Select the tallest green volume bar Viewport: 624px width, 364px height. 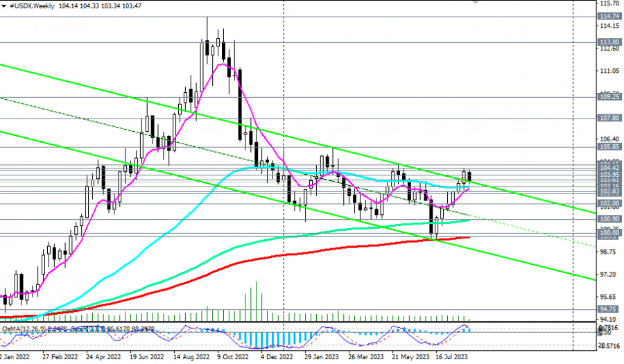(257, 301)
